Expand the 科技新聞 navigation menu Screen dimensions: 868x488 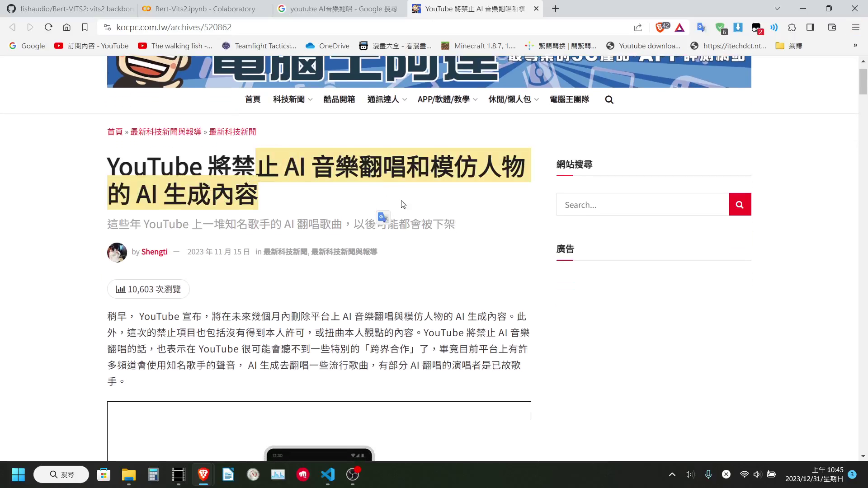(x=292, y=99)
